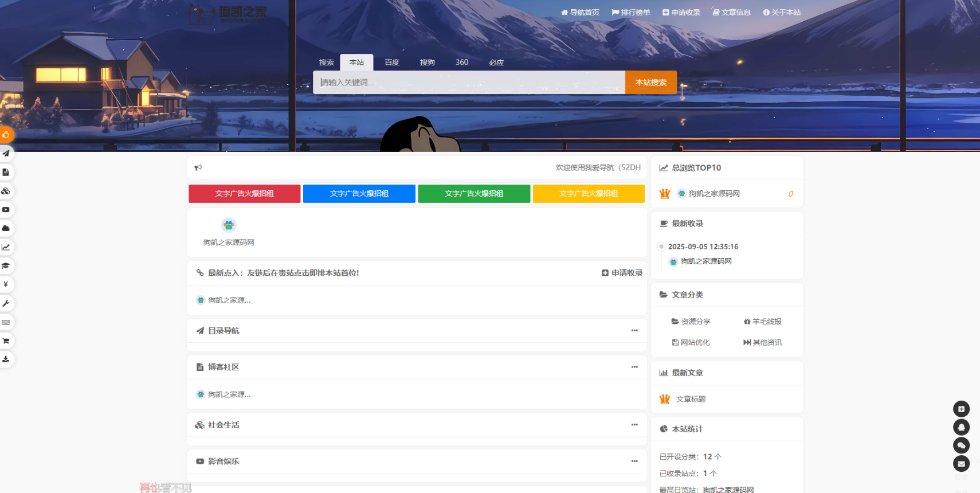Click the shopping cart sidebar icon

(x=6, y=341)
